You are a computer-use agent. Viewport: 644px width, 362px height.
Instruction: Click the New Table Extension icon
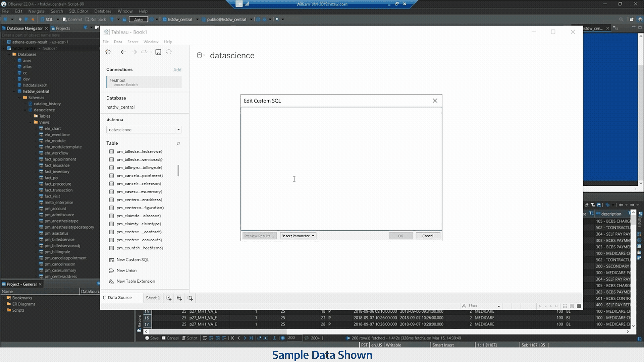click(112, 282)
